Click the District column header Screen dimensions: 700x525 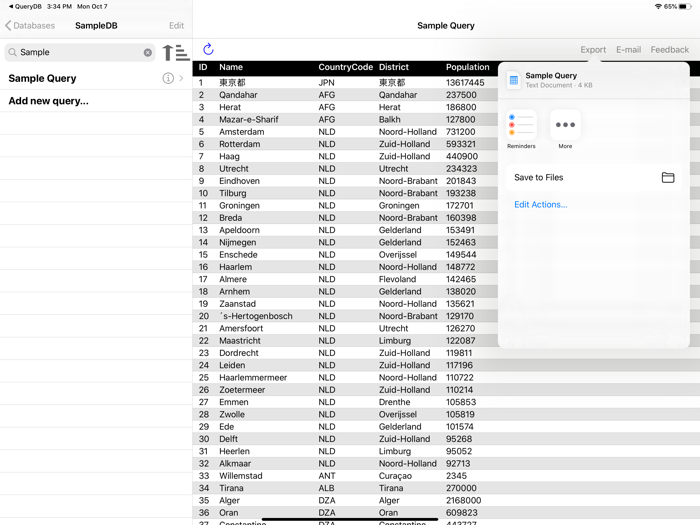pyautogui.click(x=394, y=67)
